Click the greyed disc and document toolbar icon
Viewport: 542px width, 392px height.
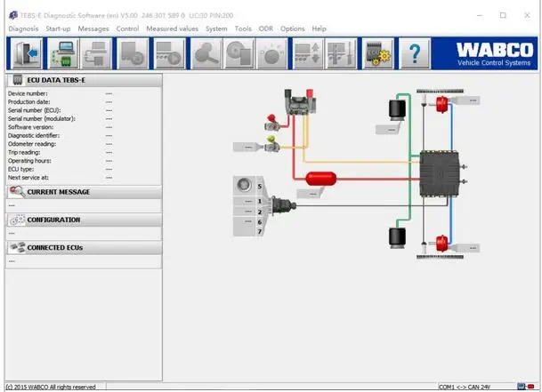pos(239,53)
